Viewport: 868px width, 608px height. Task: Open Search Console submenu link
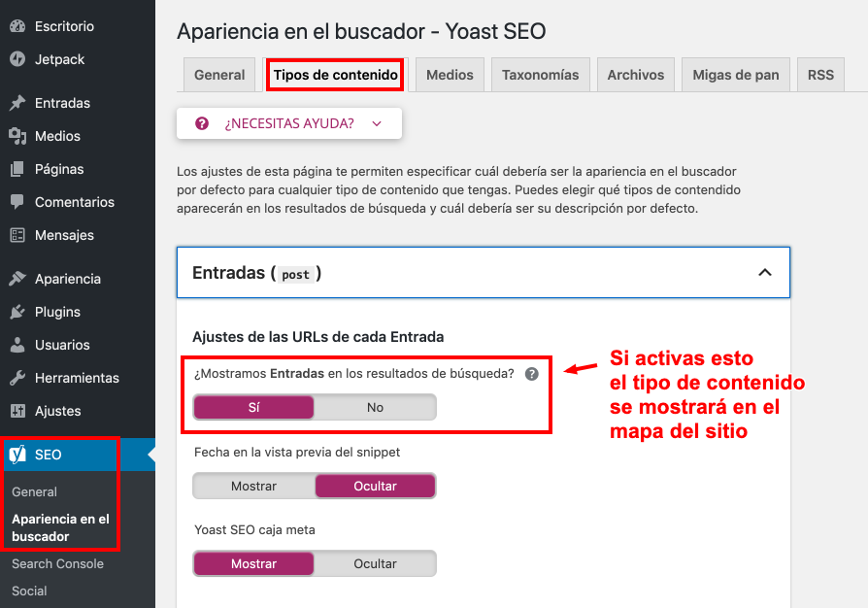[x=57, y=563]
